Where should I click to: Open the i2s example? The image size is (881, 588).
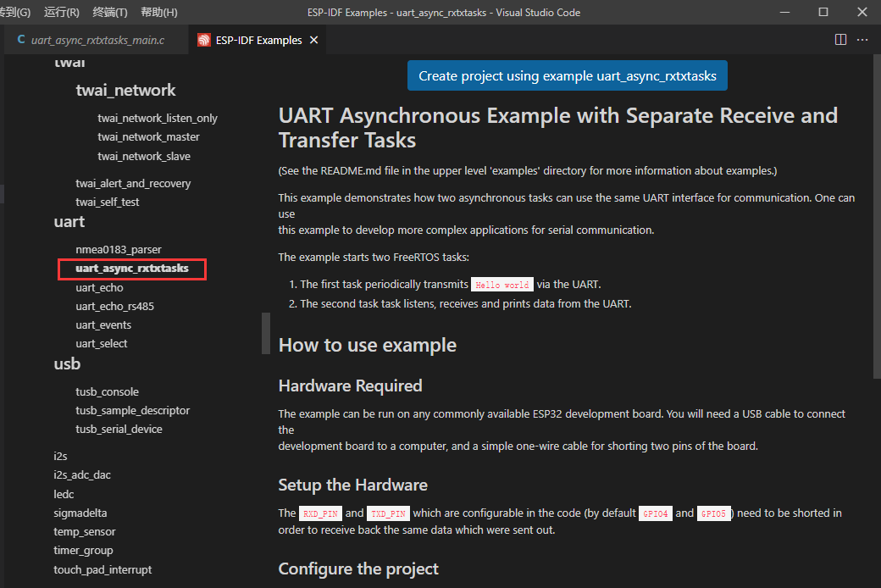(60, 456)
